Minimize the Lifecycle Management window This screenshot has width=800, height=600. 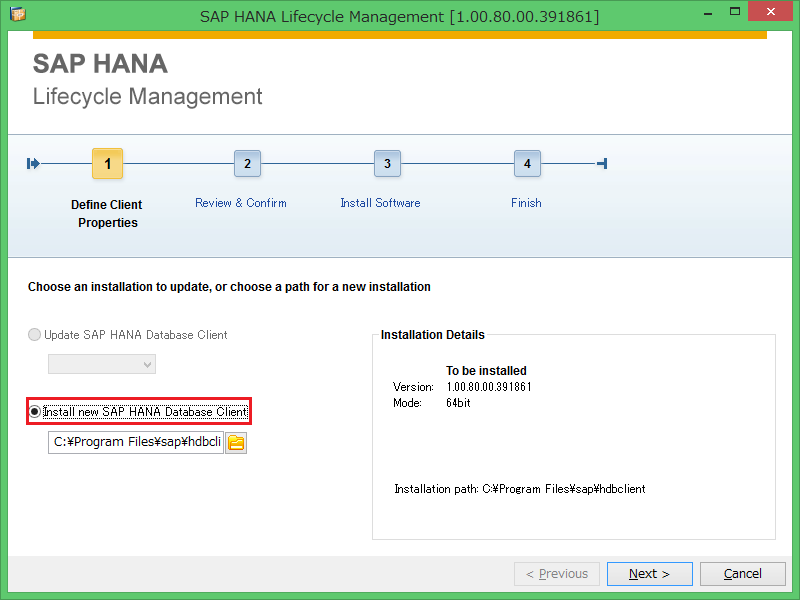(708, 12)
